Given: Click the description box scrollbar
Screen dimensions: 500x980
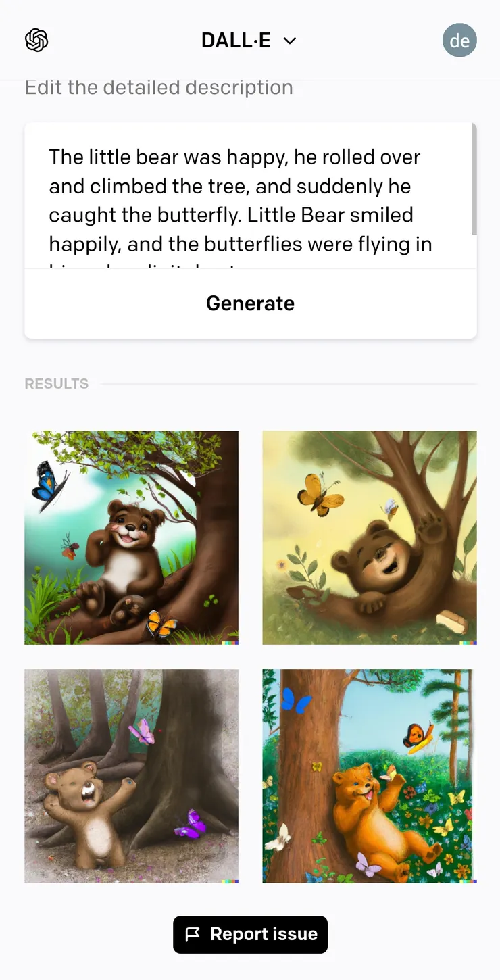Looking at the screenshot, I should pos(474,179).
